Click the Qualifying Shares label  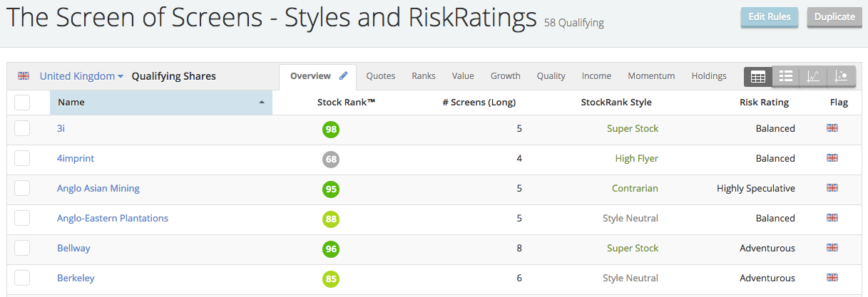[x=174, y=76]
